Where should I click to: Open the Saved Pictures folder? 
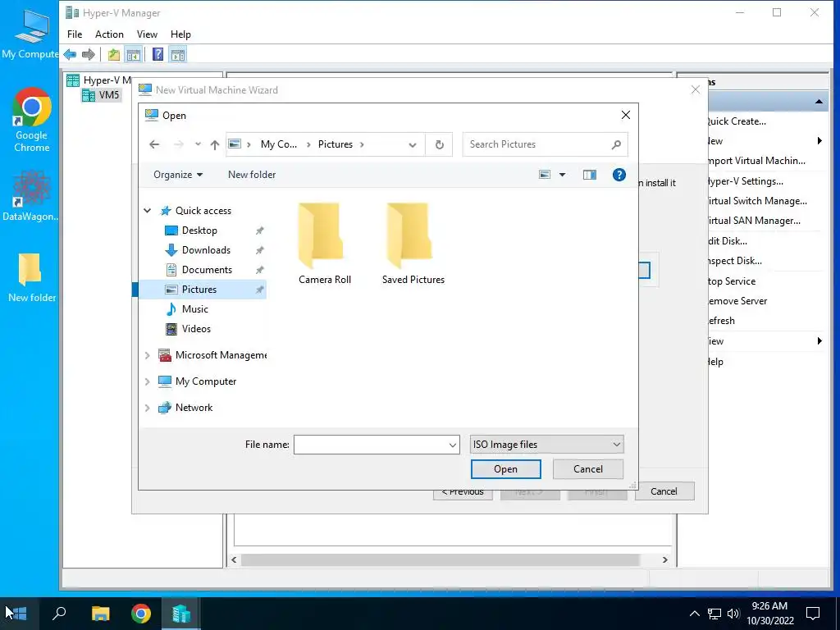click(x=413, y=244)
